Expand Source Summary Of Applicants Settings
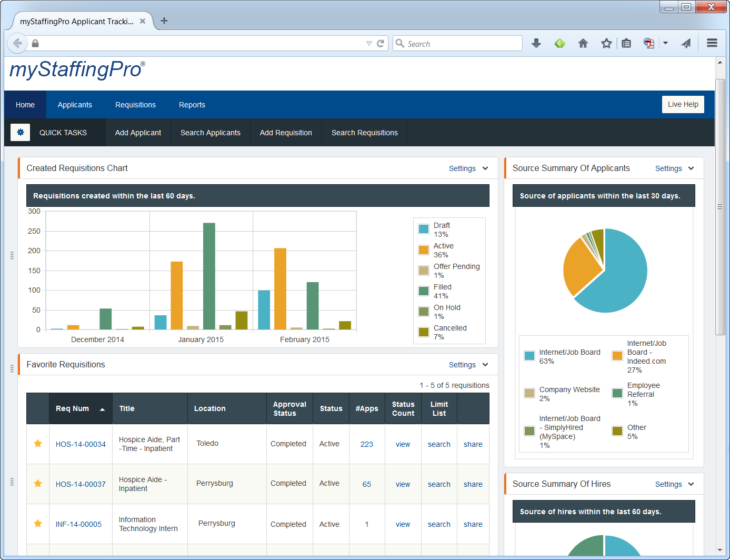The image size is (730, 560). 675,168
